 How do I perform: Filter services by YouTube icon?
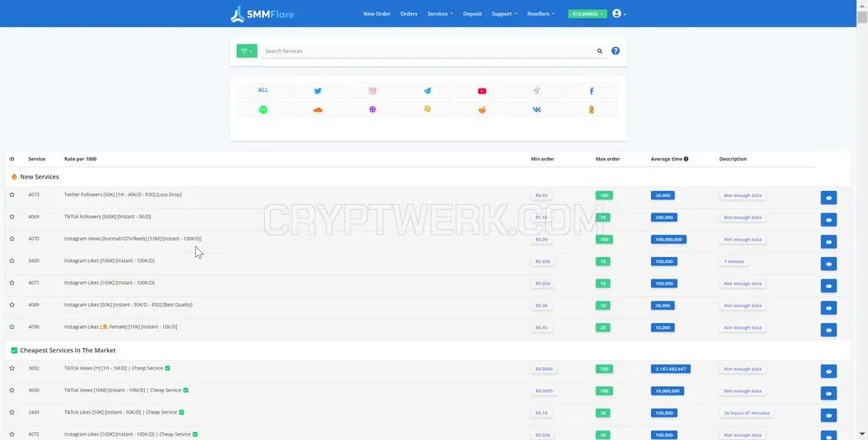pyautogui.click(x=482, y=91)
